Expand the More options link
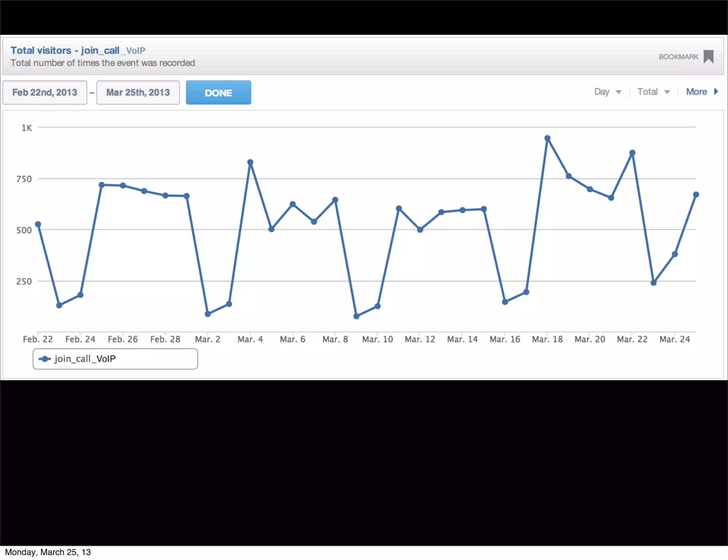The height and width of the screenshot is (560, 728). coord(696,92)
